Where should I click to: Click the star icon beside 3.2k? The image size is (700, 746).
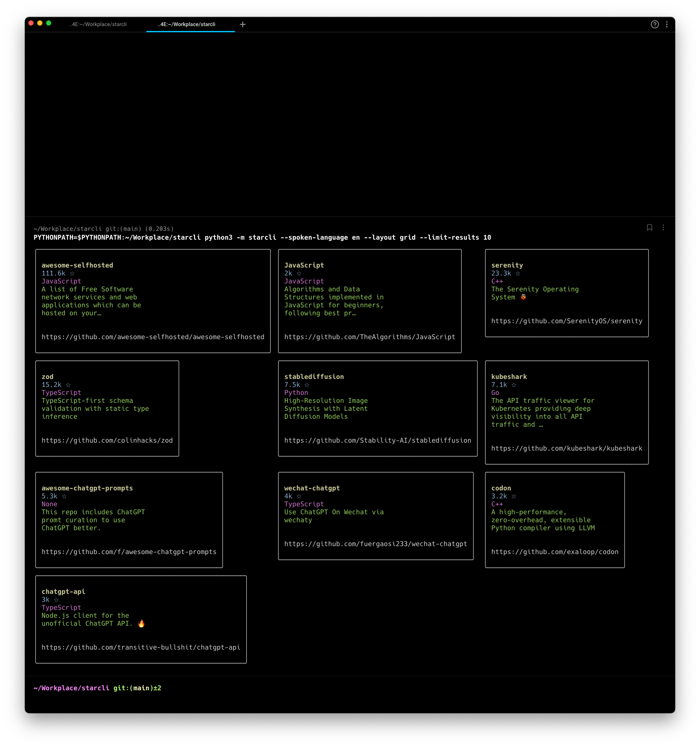click(514, 497)
